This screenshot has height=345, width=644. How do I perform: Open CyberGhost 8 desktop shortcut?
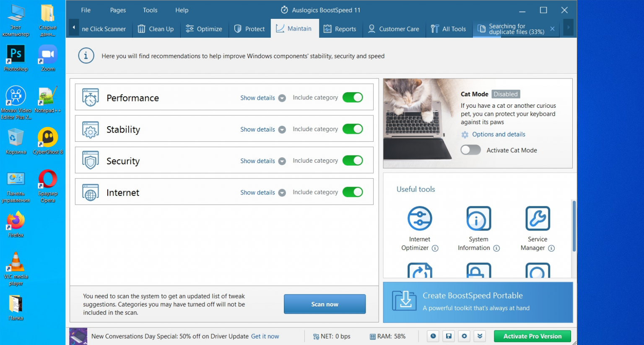pyautogui.click(x=48, y=141)
